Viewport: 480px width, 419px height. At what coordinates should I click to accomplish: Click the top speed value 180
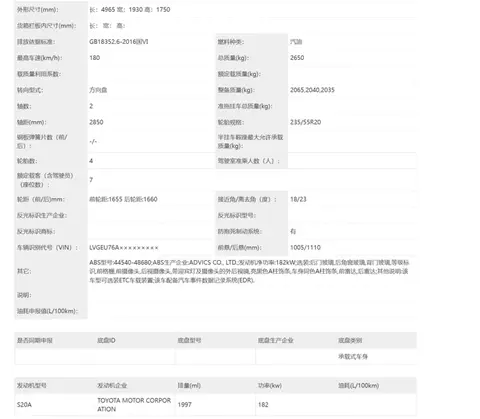95,58
